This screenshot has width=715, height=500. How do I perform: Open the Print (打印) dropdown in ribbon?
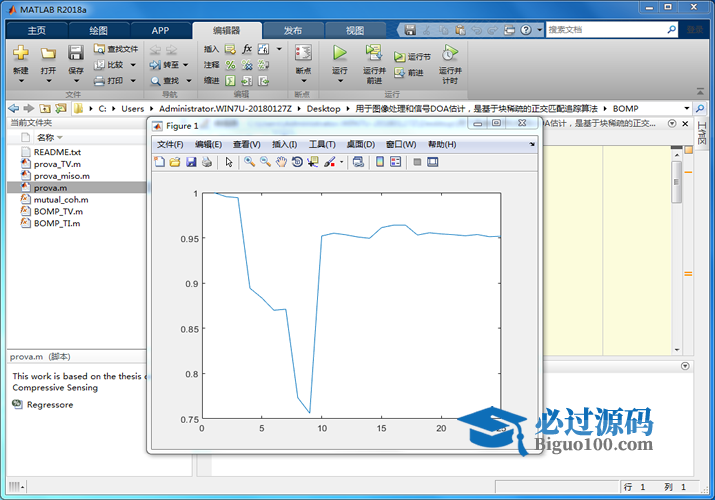pyautogui.click(x=133, y=81)
